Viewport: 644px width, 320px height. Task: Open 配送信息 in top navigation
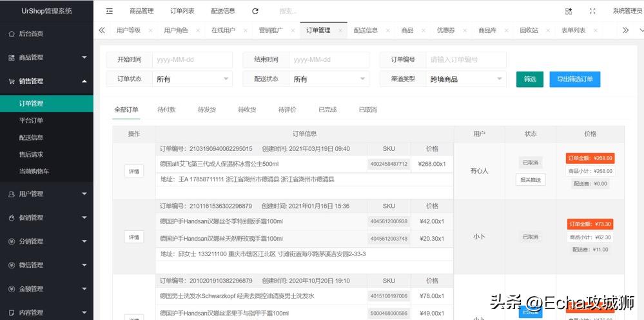(x=223, y=11)
